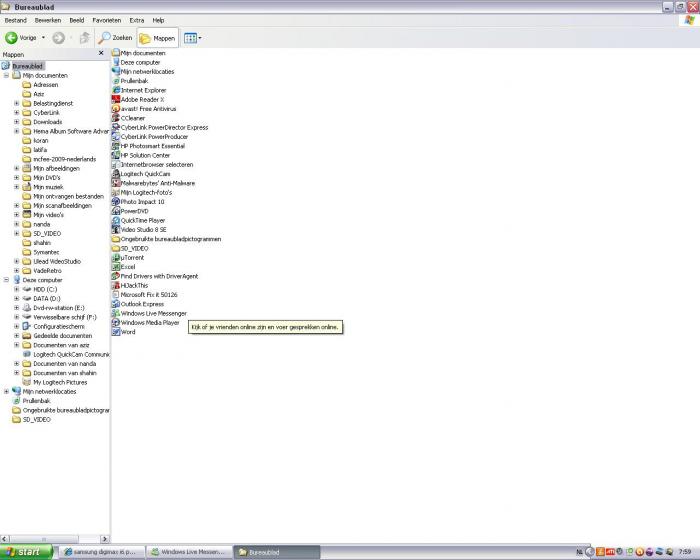Viewport: 700px width, 560px height.
Task: Open the Favorieten menu
Action: point(107,21)
